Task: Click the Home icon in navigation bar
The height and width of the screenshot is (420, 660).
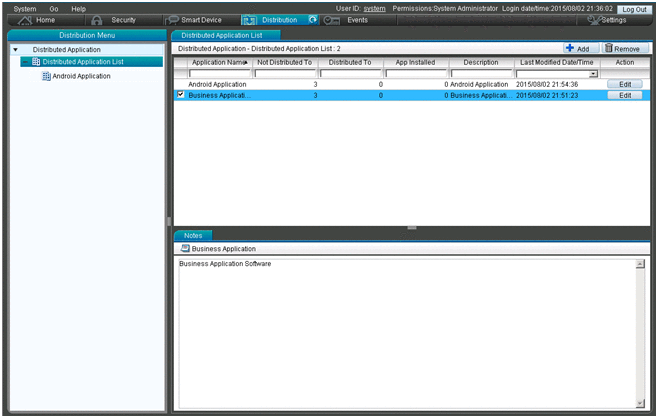Action: click(x=26, y=20)
